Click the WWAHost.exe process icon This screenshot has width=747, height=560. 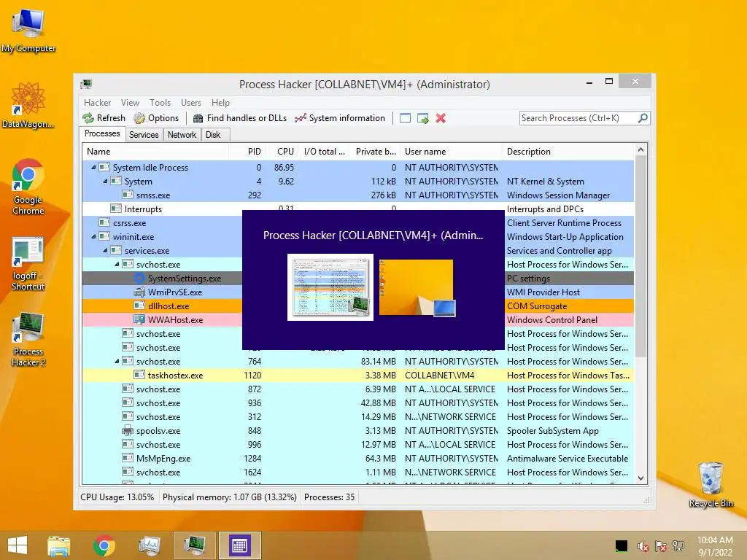coord(139,319)
